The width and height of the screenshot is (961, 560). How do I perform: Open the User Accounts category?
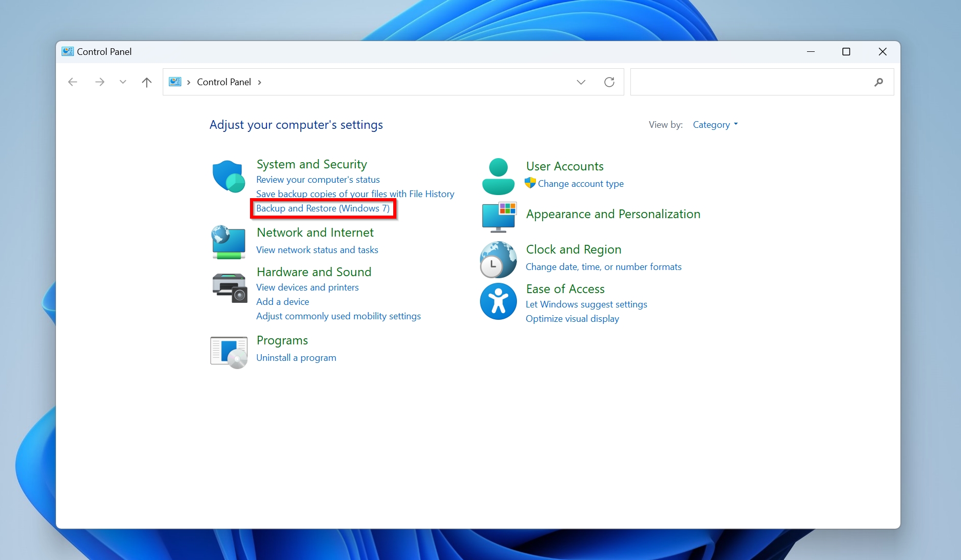click(x=565, y=166)
